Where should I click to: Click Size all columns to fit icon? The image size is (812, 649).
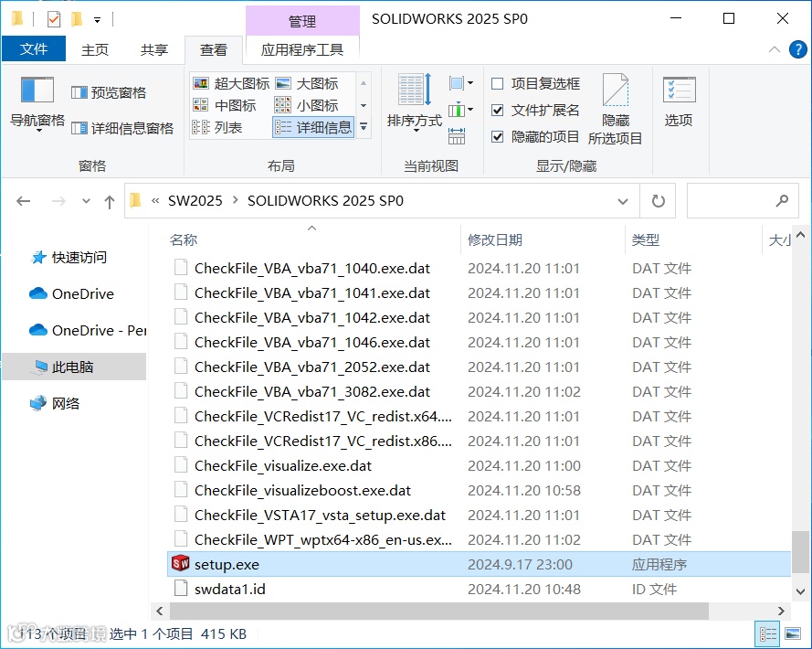(457, 136)
